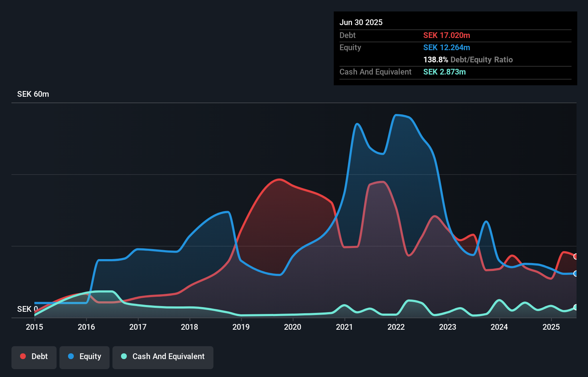Open the Debt/Equity Ratio detail row
The image size is (588, 377).
(468, 59)
